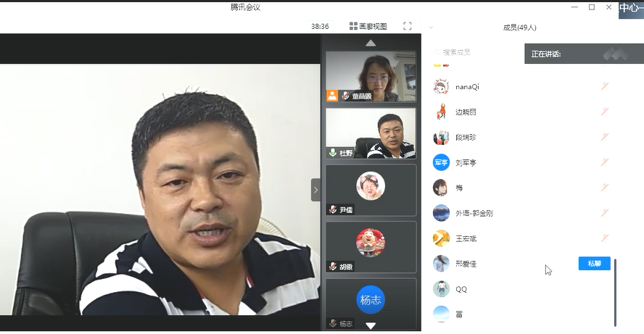Collapse the members panel with the header chevron
This screenshot has height=334, width=644.
click(430, 28)
